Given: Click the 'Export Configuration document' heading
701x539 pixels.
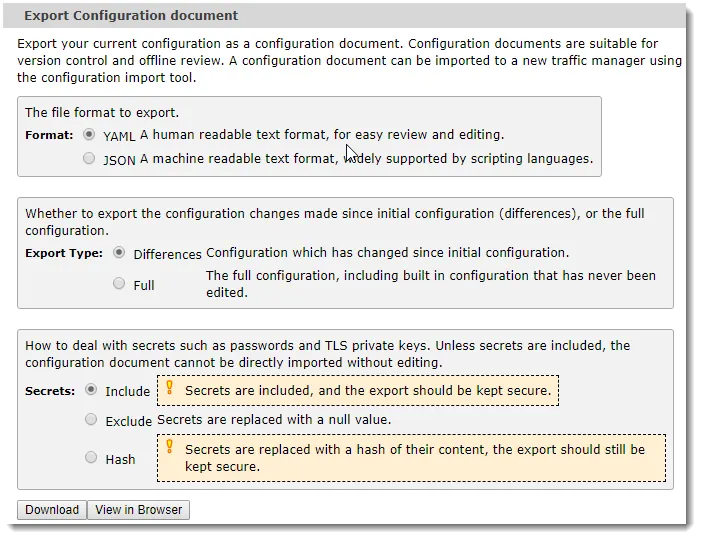Looking at the screenshot, I should pyautogui.click(x=131, y=16).
